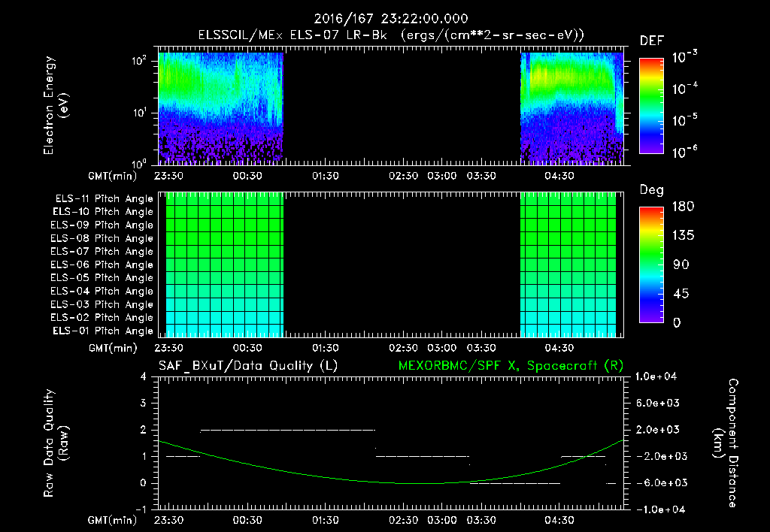Click the DEF rainbow color bar

point(651,106)
